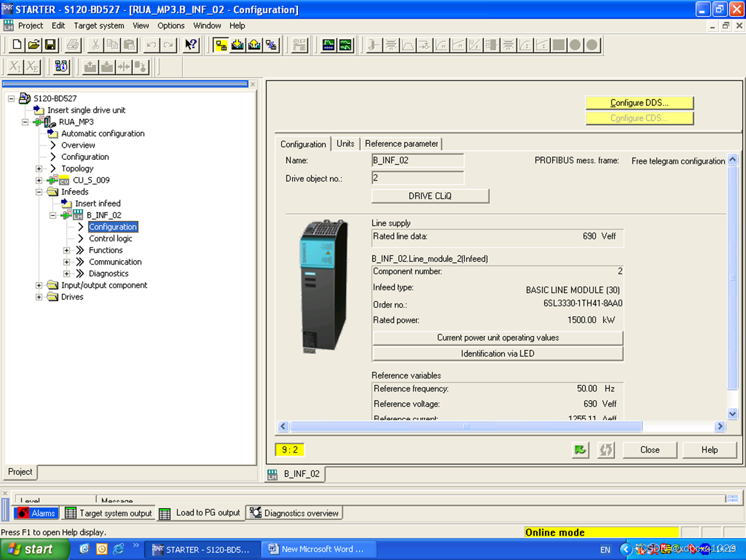The image size is (746, 560).
Task: Select Control logic in tree
Action: click(110, 238)
